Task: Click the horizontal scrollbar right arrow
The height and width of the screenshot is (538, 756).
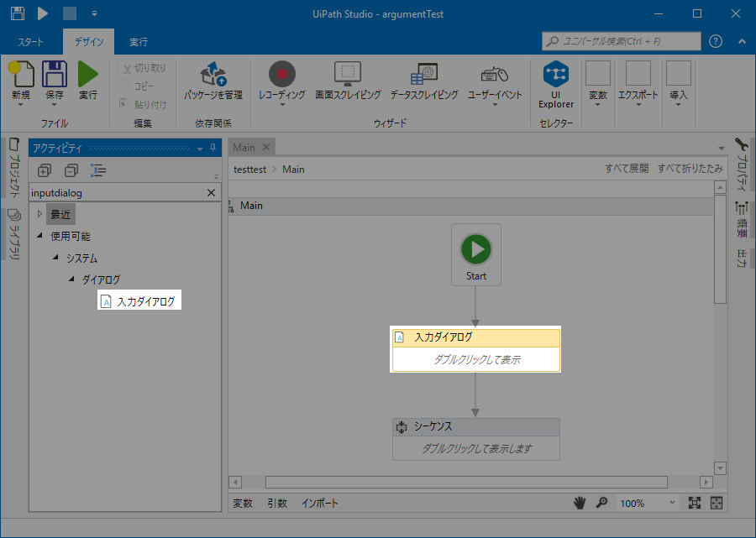Action: pos(706,482)
